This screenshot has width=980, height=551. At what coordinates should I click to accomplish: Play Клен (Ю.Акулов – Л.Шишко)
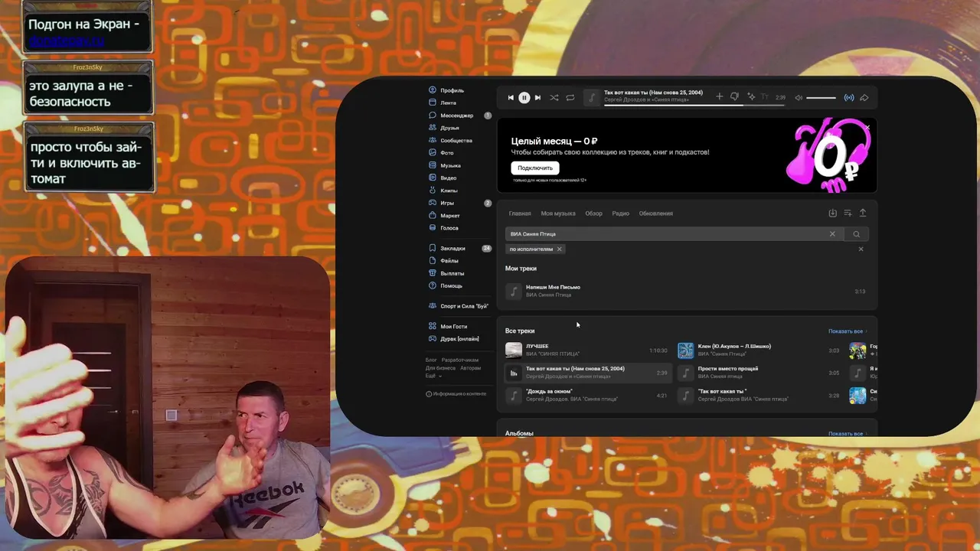point(759,350)
